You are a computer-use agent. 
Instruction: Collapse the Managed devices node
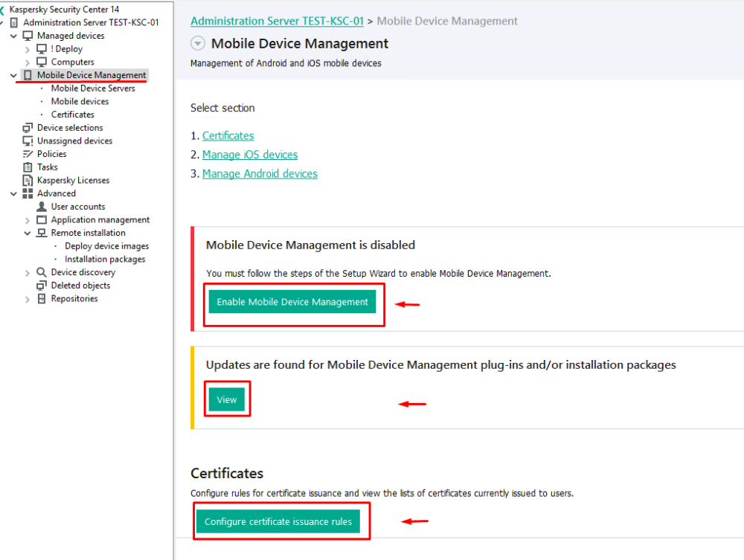pos(13,36)
